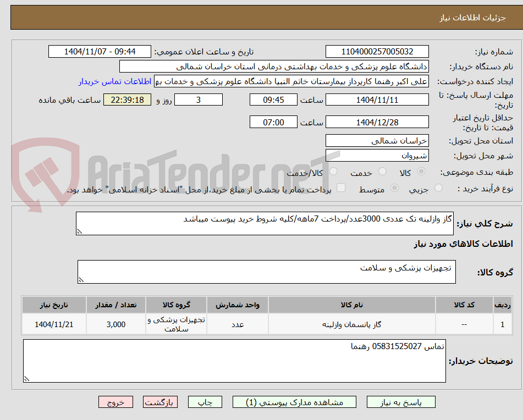Click the 'گروه کالا' column header
Viewport: 523px width, 420px height.
tap(176, 305)
